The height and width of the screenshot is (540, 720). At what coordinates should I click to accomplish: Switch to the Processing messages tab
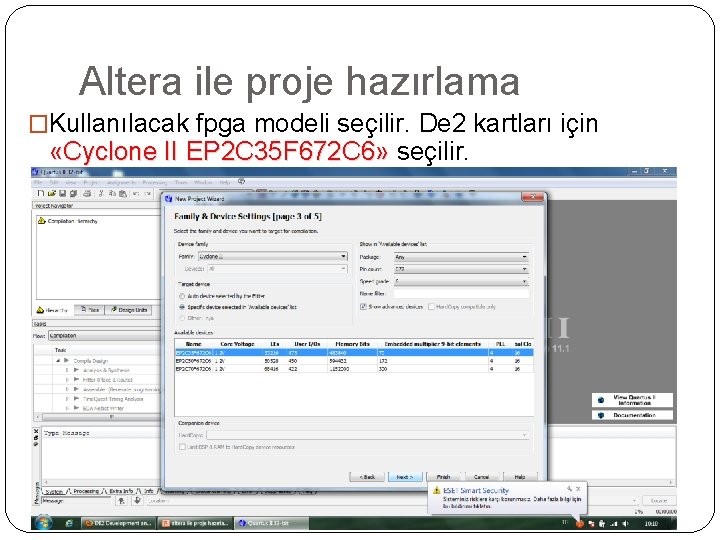[86, 491]
